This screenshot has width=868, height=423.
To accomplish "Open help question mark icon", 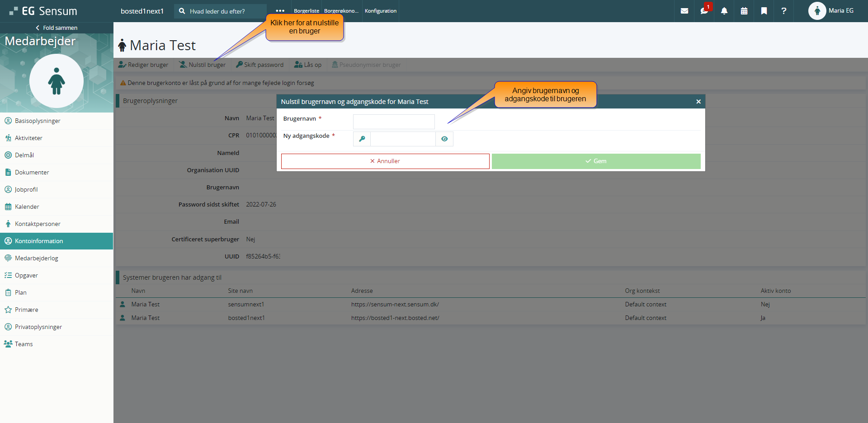I will click(x=784, y=11).
